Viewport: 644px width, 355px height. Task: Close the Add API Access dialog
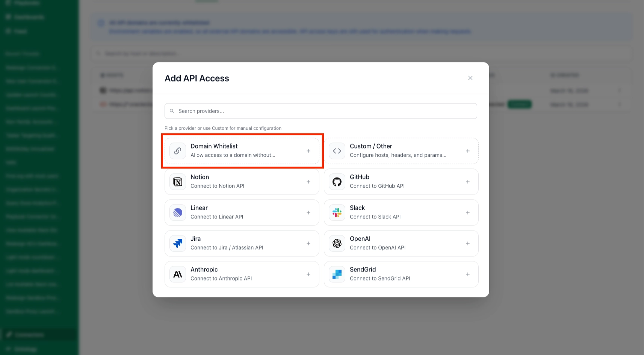coord(470,78)
